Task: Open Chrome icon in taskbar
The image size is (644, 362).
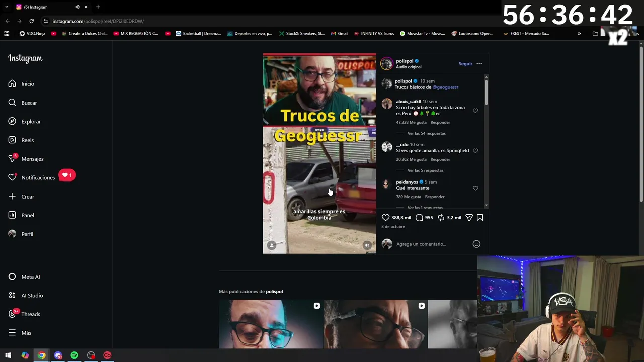Action: coord(42,355)
